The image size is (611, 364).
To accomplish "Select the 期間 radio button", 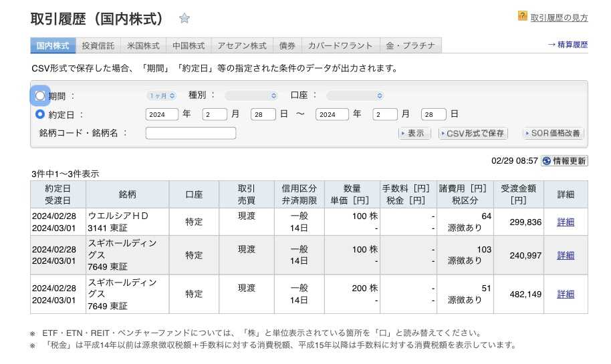I will coord(40,96).
